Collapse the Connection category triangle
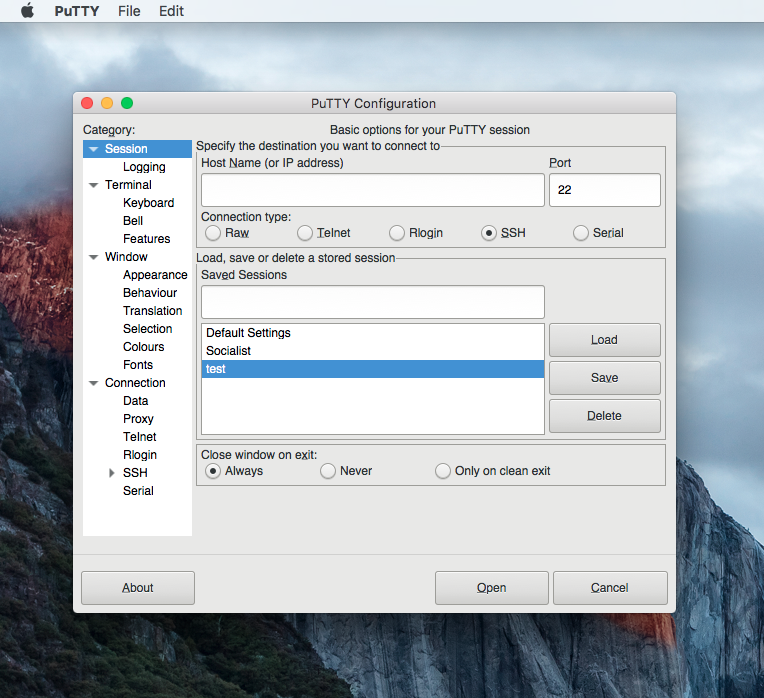This screenshot has height=698, width=764. (93, 383)
